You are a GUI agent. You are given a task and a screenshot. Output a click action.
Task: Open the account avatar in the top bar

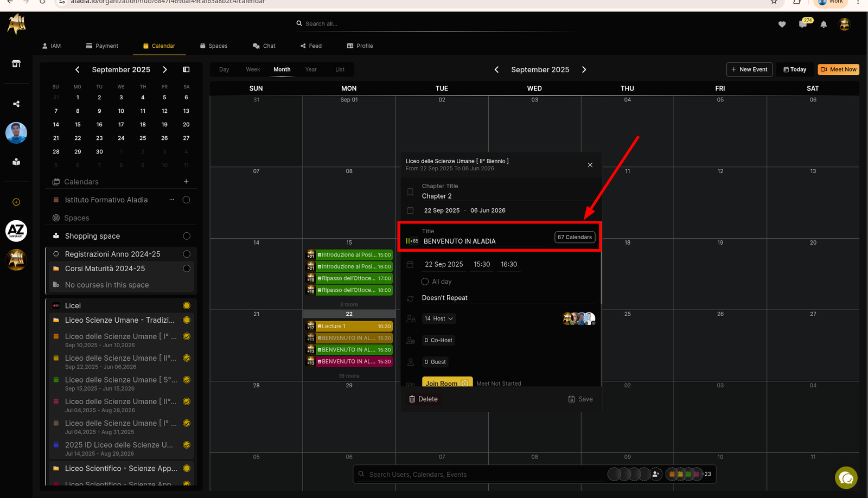[844, 24]
